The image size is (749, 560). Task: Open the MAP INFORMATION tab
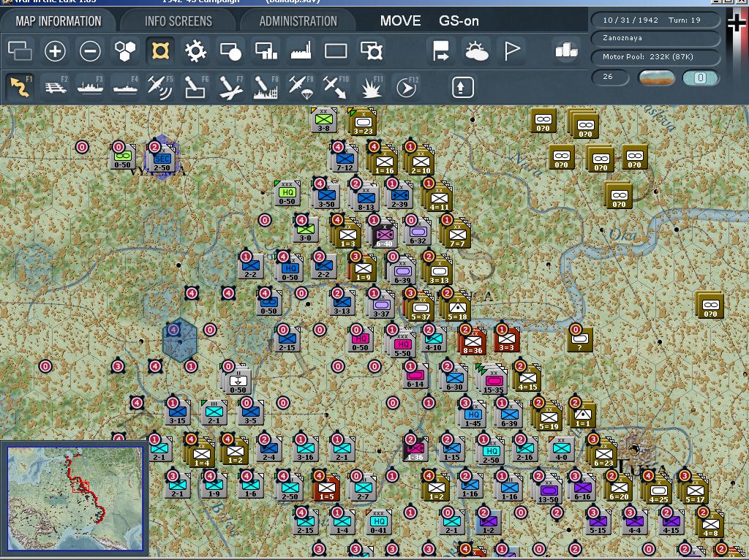[59, 21]
